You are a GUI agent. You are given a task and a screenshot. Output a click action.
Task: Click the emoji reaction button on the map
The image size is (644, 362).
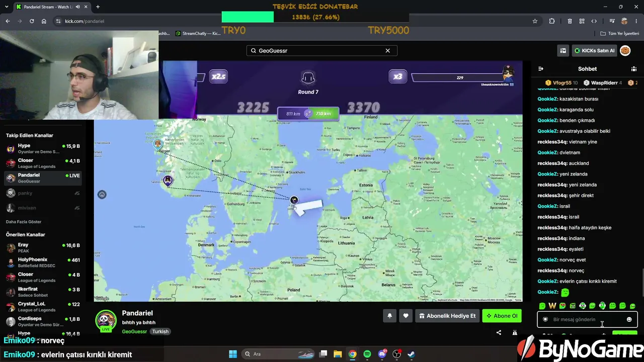(x=102, y=195)
